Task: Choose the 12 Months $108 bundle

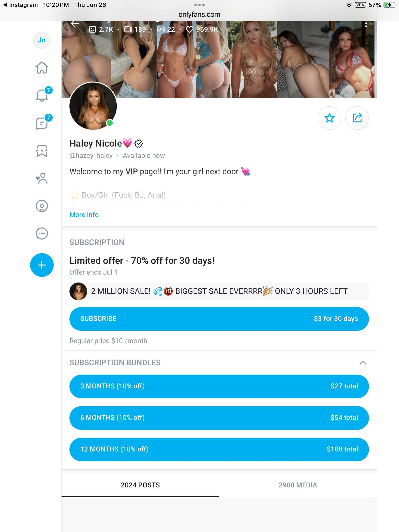Action: (219, 449)
